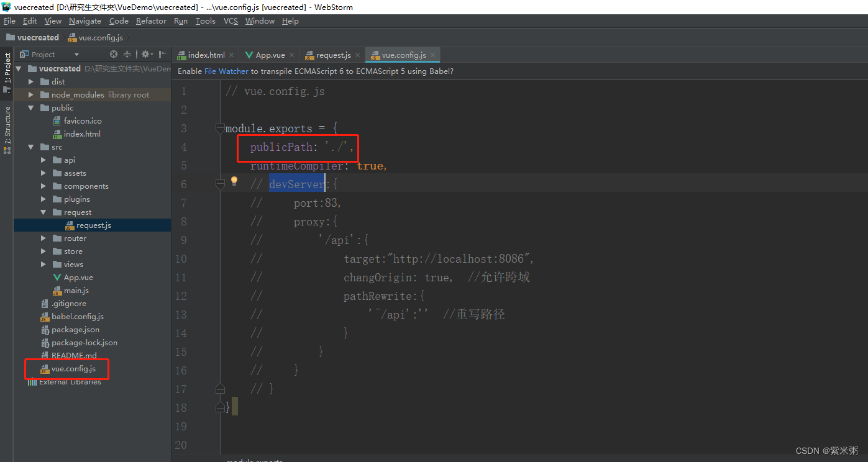
Task: Click the highlighted devServer text
Action: tap(296, 184)
